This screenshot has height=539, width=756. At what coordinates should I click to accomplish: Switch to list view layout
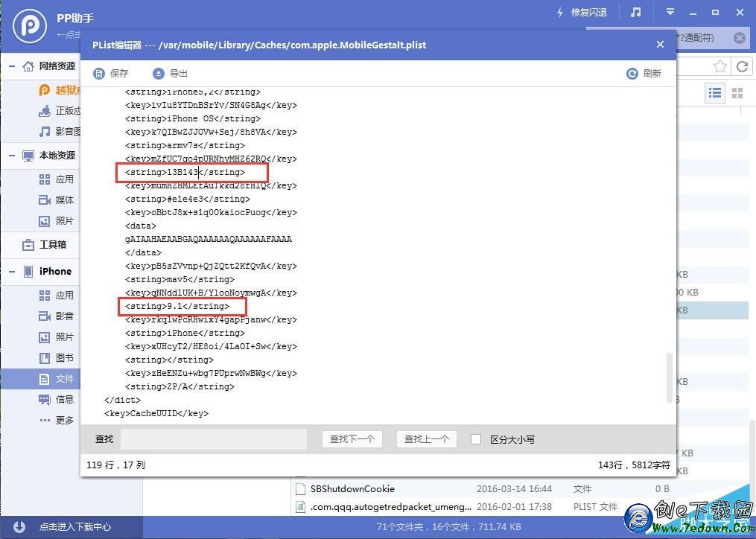(715, 92)
